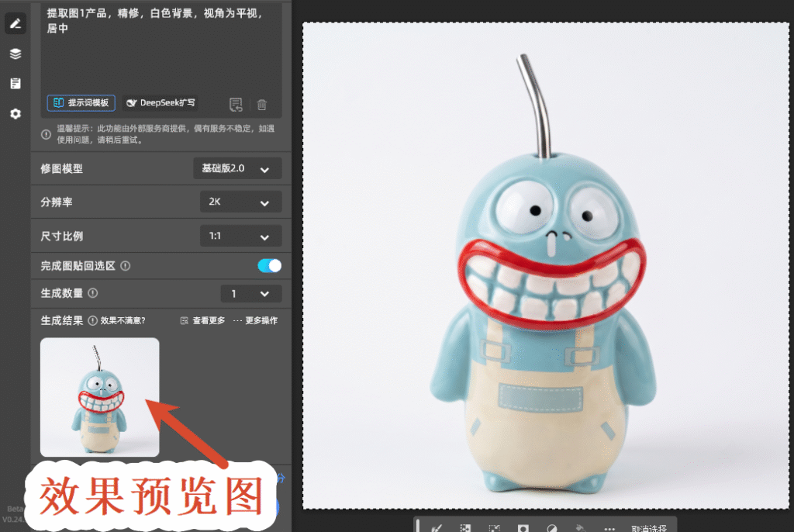
Task: Click the info icon next to 完成图贴回选区
Action: [x=126, y=265]
